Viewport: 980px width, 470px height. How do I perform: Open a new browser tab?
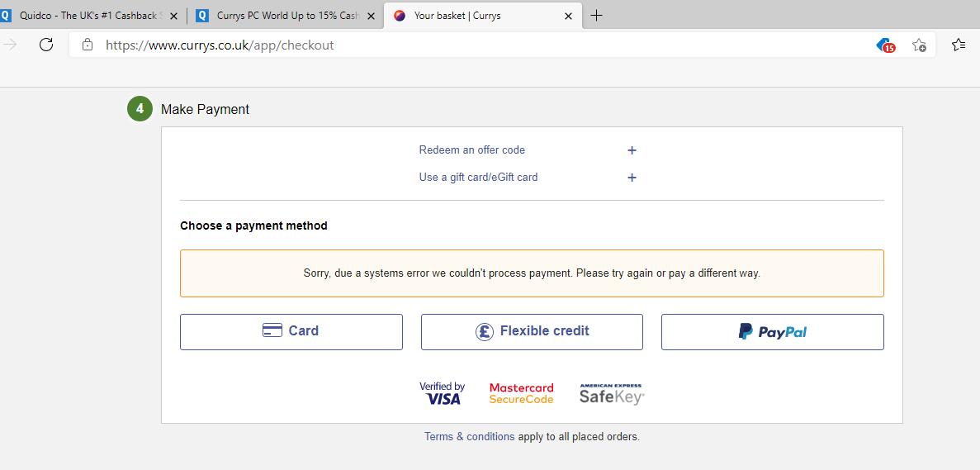(597, 16)
